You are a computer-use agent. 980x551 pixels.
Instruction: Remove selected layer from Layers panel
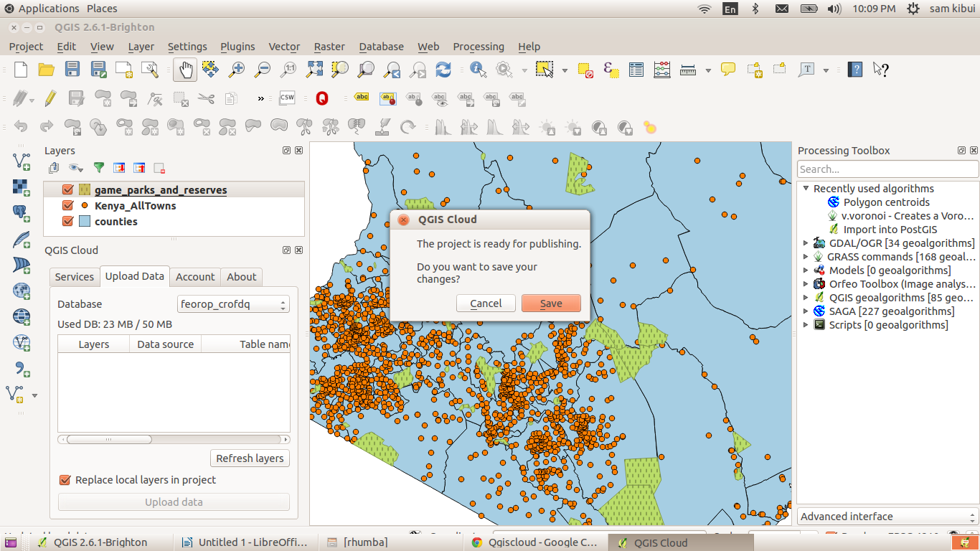point(159,168)
